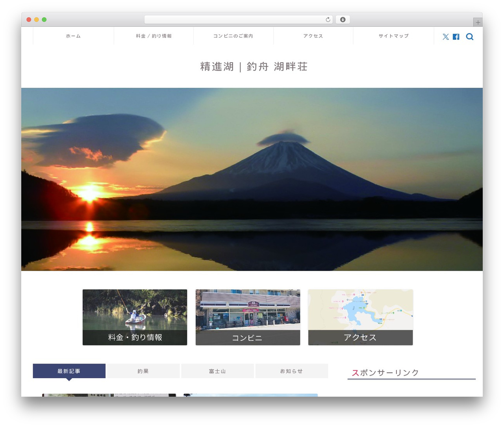Add a new browser tab
504x427 pixels.
(478, 22)
